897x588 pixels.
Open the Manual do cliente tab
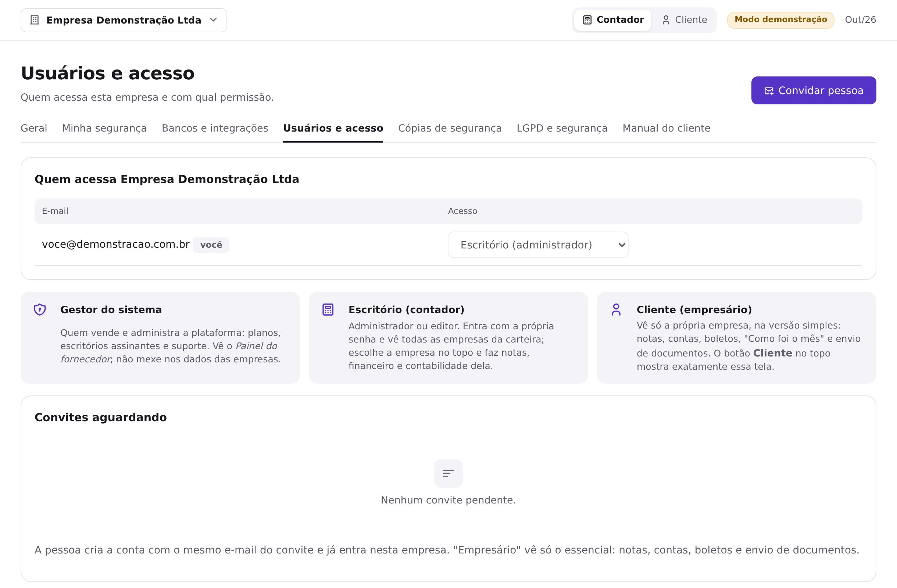pyautogui.click(x=667, y=129)
